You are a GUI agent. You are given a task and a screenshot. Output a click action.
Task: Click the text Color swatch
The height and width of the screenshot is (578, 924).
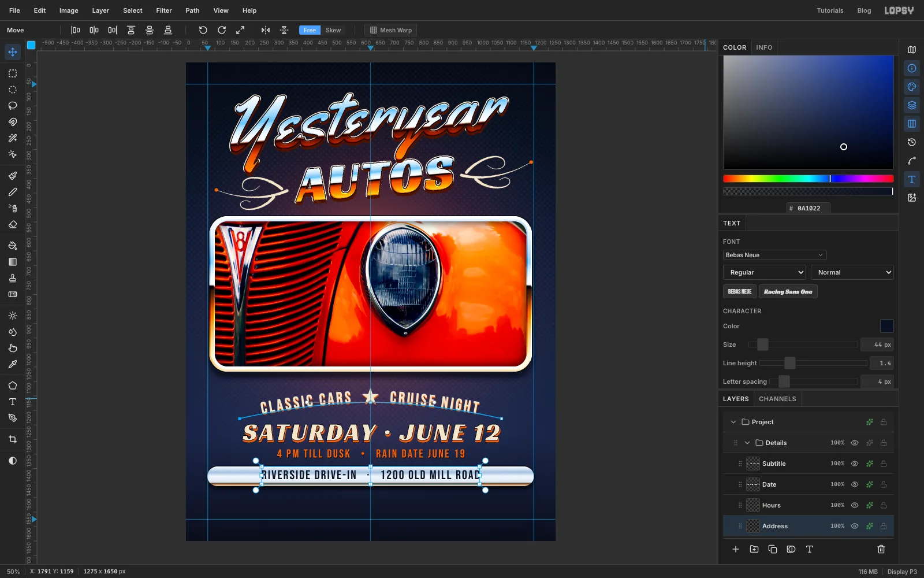coord(886,326)
